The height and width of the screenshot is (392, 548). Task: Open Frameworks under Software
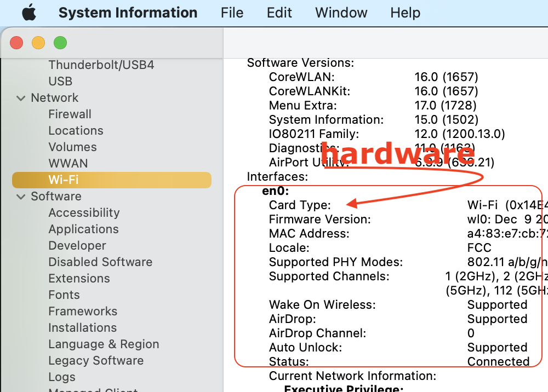click(x=83, y=311)
